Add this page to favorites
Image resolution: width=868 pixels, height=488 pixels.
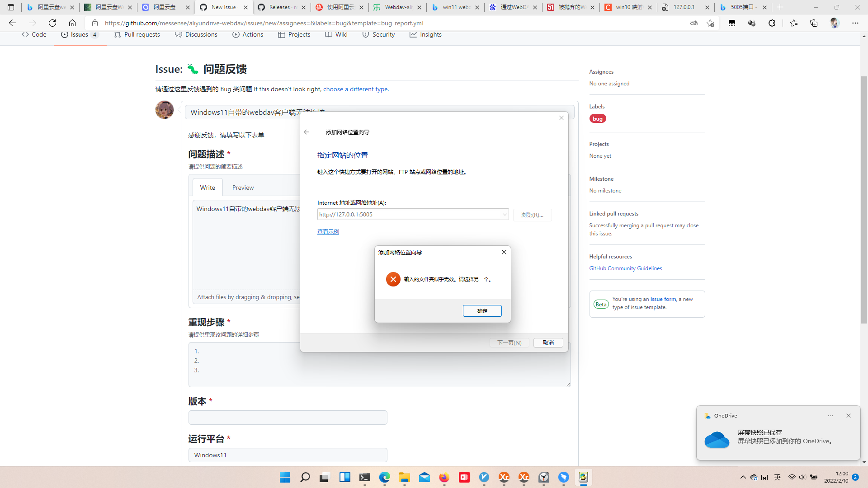point(710,23)
